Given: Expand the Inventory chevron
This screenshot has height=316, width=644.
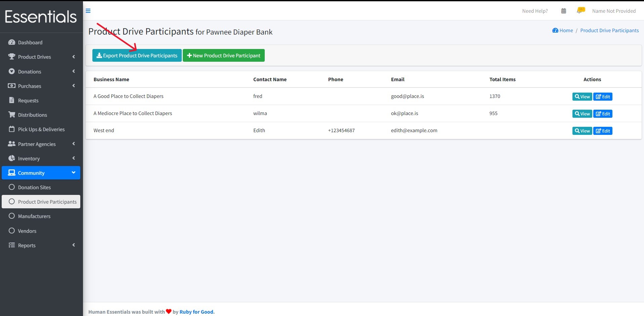Looking at the screenshot, I should 74,158.
